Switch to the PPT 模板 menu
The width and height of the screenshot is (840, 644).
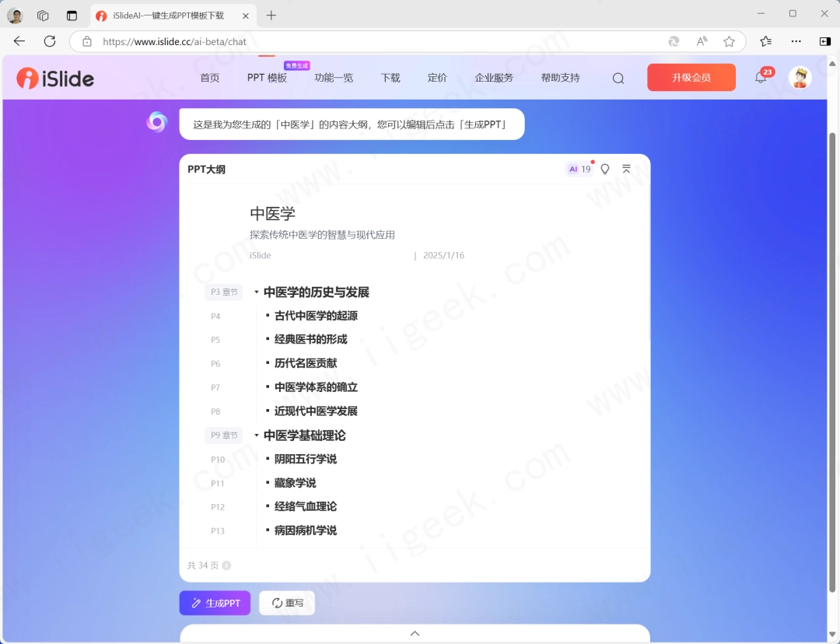point(267,78)
